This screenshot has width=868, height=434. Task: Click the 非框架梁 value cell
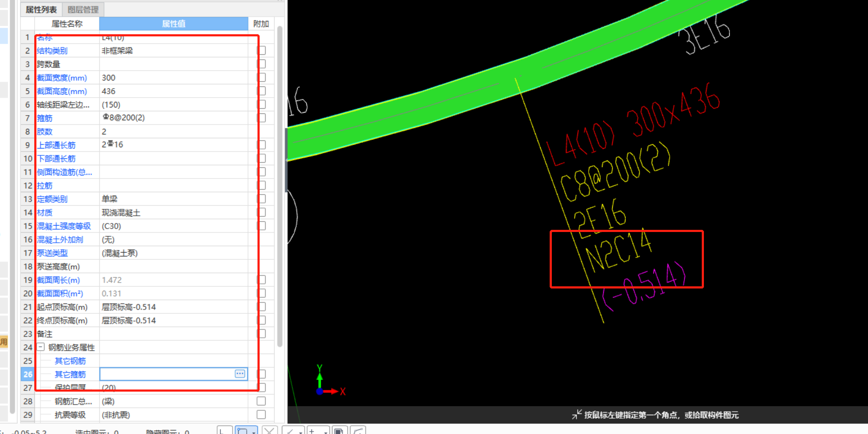click(174, 51)
